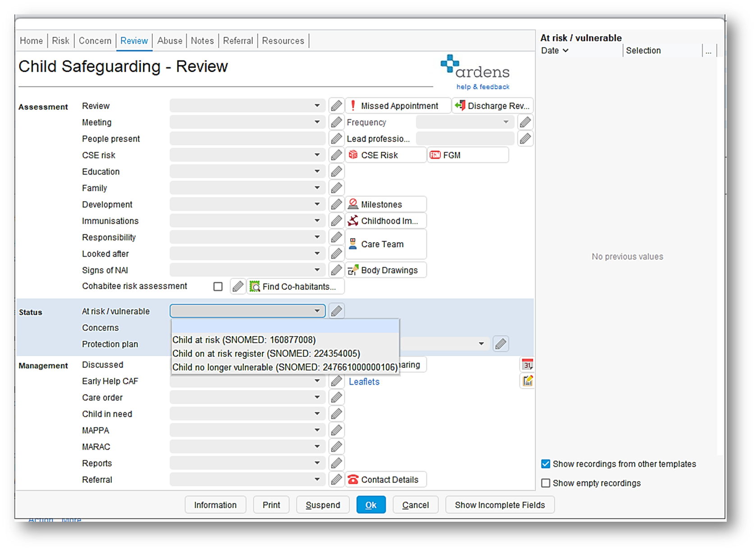Click Find Co-habitants button
The width and height of the screenshot is (756, 551).
296,286
